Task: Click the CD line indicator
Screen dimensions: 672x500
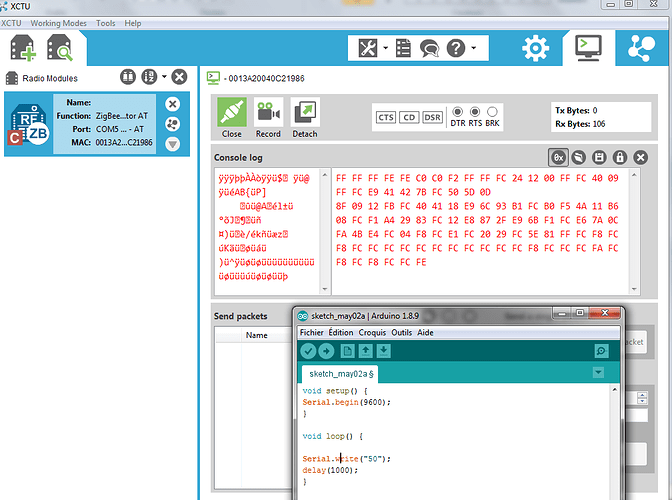Action: click(409, 117)
